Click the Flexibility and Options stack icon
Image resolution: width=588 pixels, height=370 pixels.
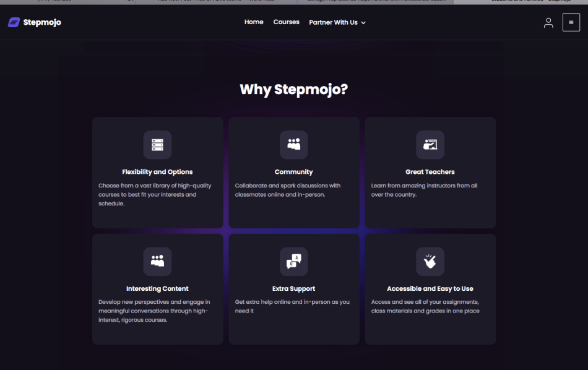click(x=157, y=145)
